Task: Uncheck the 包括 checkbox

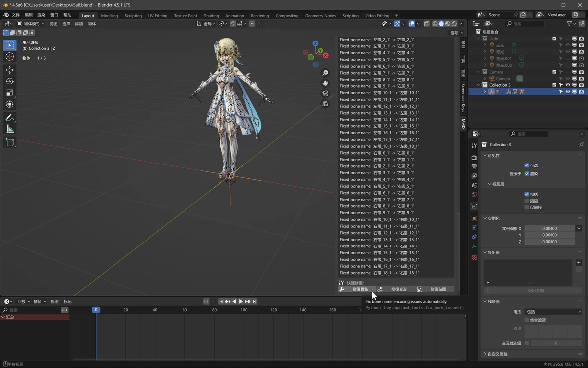Action: click(x=527, y=194)
